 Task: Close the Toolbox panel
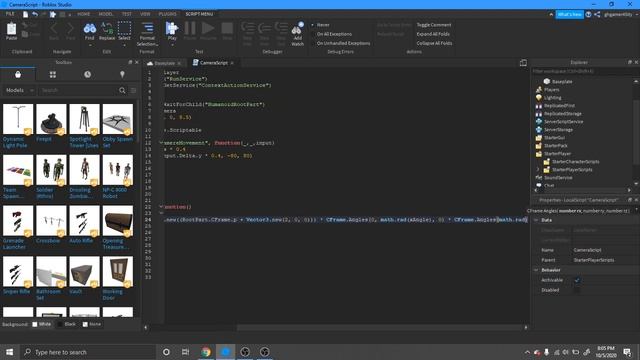click(x=137, y=62)
